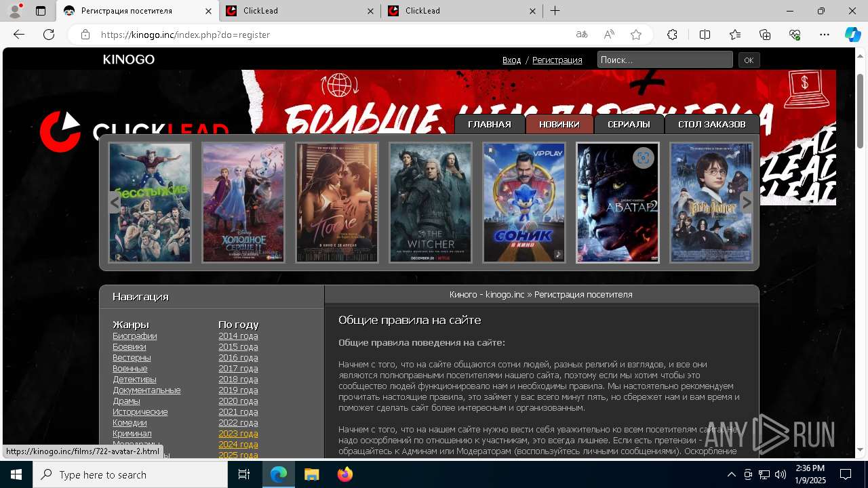Open Settings and more ellipsis menu

coord(825,35)
